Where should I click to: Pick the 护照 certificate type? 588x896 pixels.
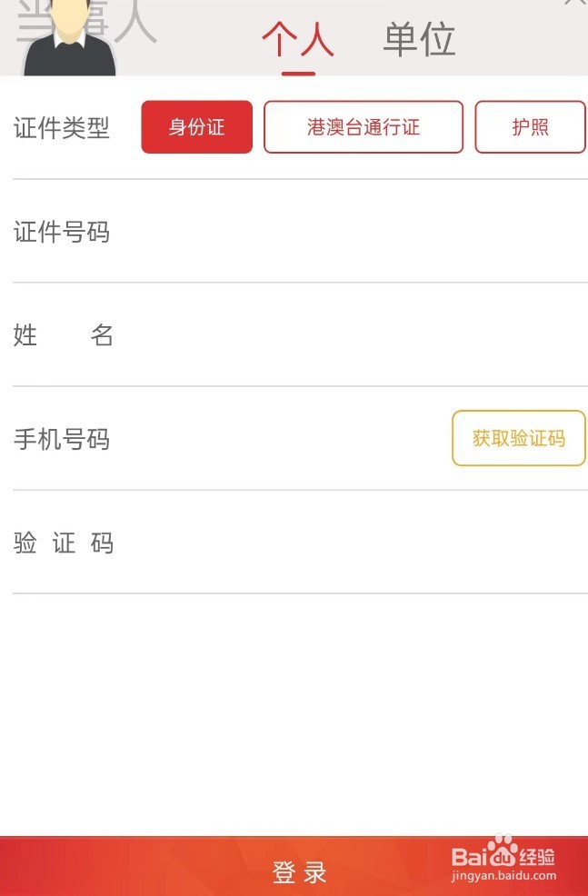(530, 127)
